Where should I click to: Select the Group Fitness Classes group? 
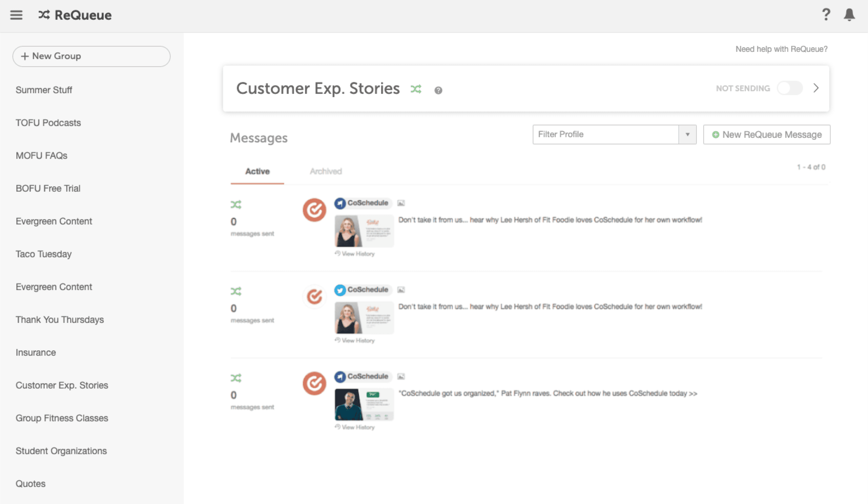62,418
